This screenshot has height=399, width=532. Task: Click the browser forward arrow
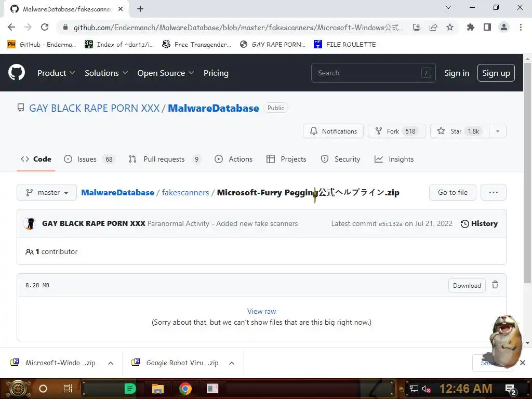click(28, 27)
